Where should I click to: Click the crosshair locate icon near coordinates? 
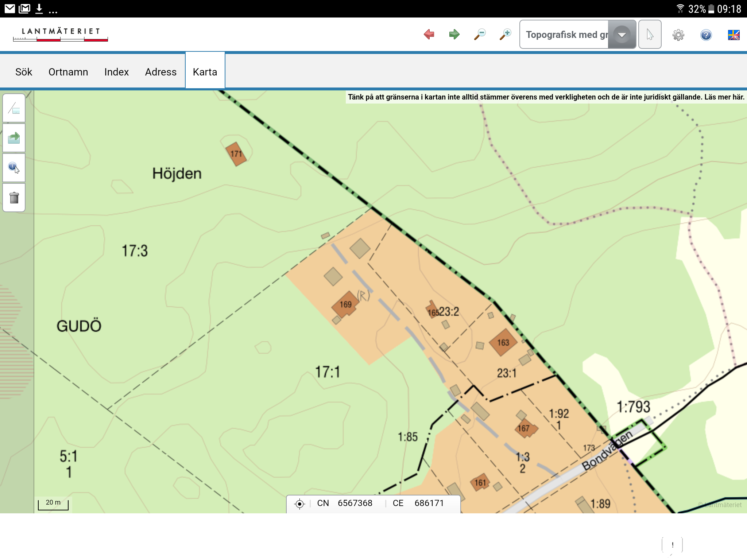(x=299, y=503)
